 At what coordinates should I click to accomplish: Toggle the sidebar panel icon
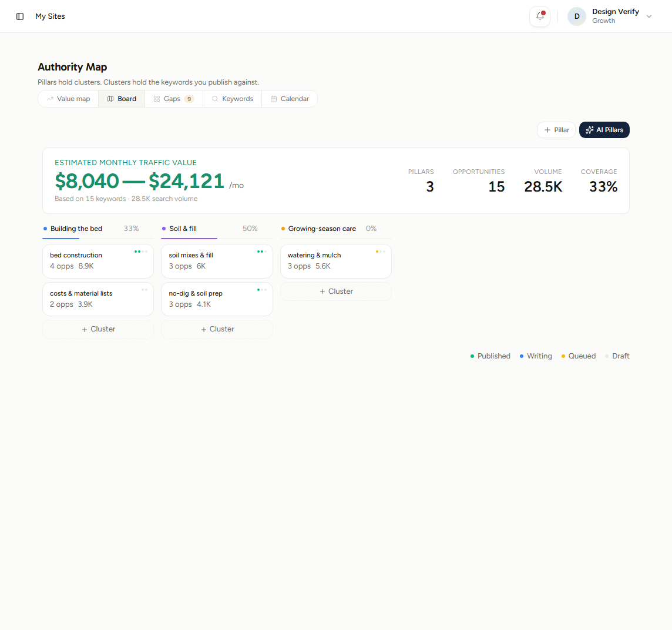pyautogui.click(x=20, y=16)
